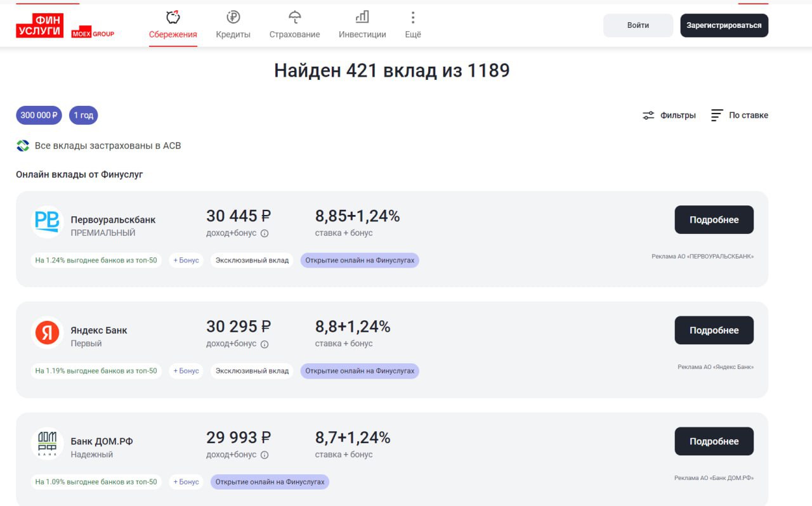
Task: Click Реклама АО «Яндекс Банк» label
Action: coord(716,367)
